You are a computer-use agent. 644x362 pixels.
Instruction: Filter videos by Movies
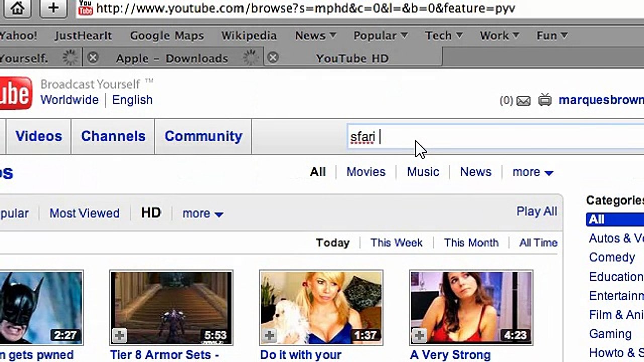click(x=366, y=172)
